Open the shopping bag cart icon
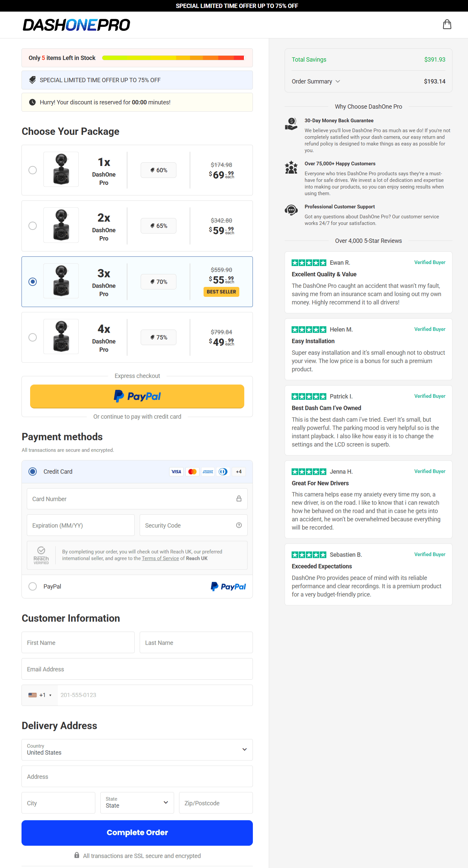The width and height of the screenshot is (468, 868). click(x=447, y=24)
